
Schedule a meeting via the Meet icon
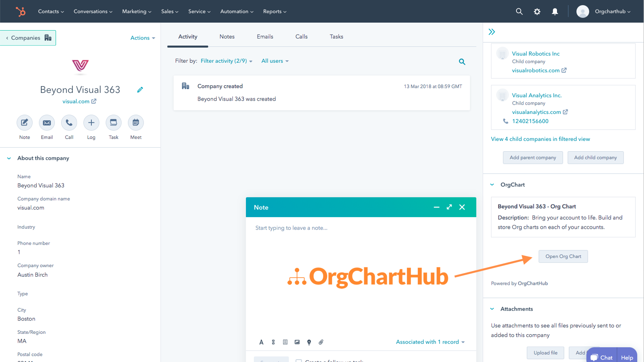click(136, 123)
